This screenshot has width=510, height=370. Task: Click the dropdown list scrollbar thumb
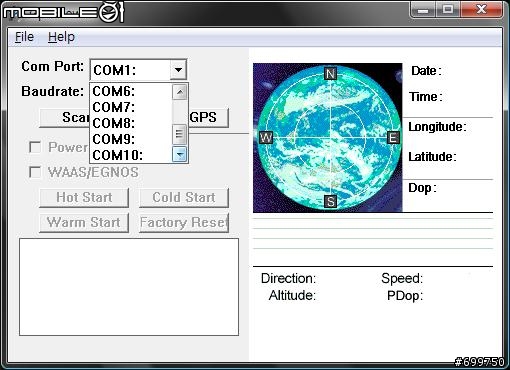[x=179, y=134]
